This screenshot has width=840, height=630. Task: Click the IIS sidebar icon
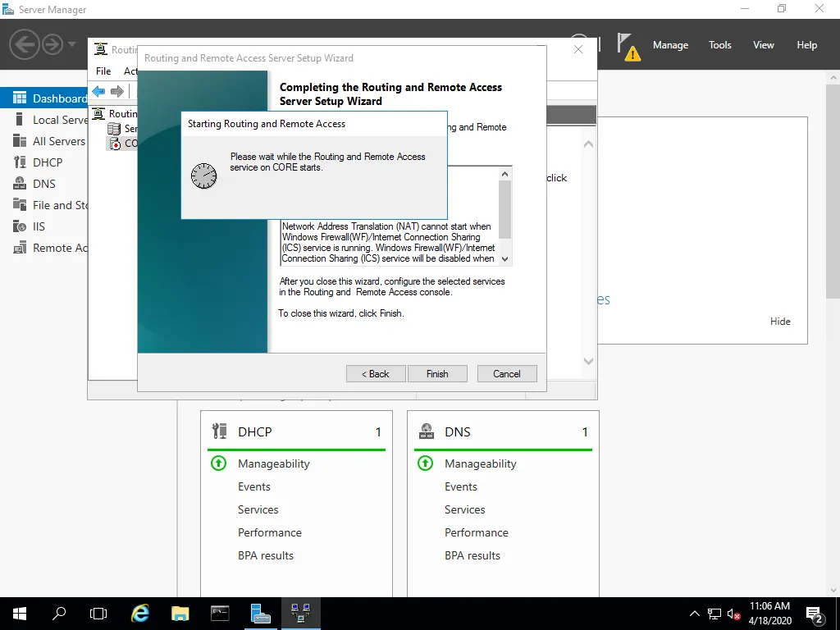[x=20, y=226]
